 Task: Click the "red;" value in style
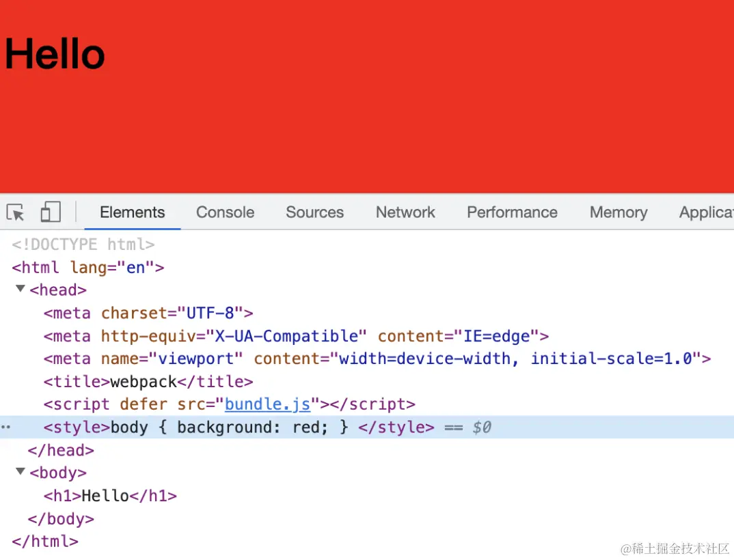[x=310, y=427]
